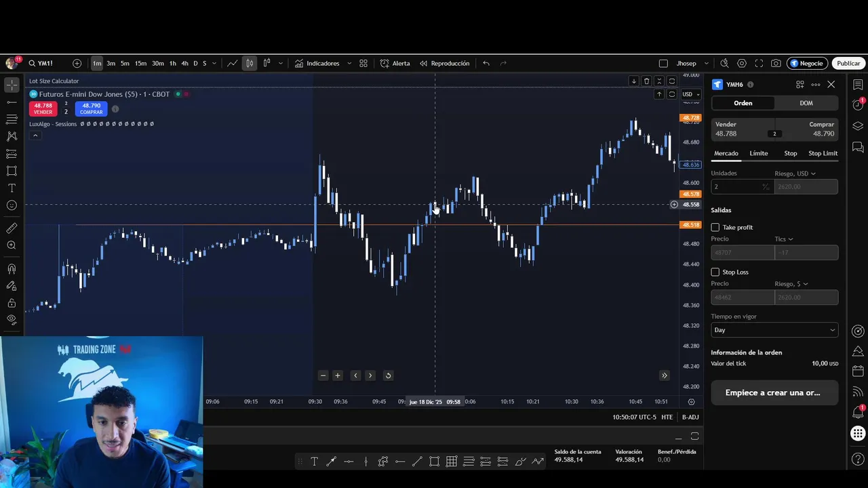Enable the Stop Loss checkbox
The width and height of the screenshot is (868, 488).
click(x=715, y=272)
